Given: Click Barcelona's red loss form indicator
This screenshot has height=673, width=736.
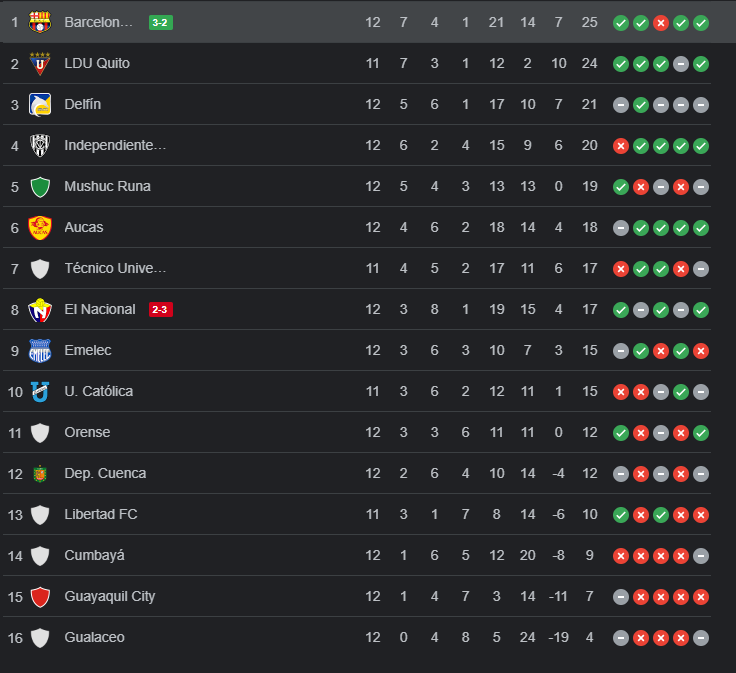Looking at the screenshot, I should pyautogui.click(x=661, y=22).
